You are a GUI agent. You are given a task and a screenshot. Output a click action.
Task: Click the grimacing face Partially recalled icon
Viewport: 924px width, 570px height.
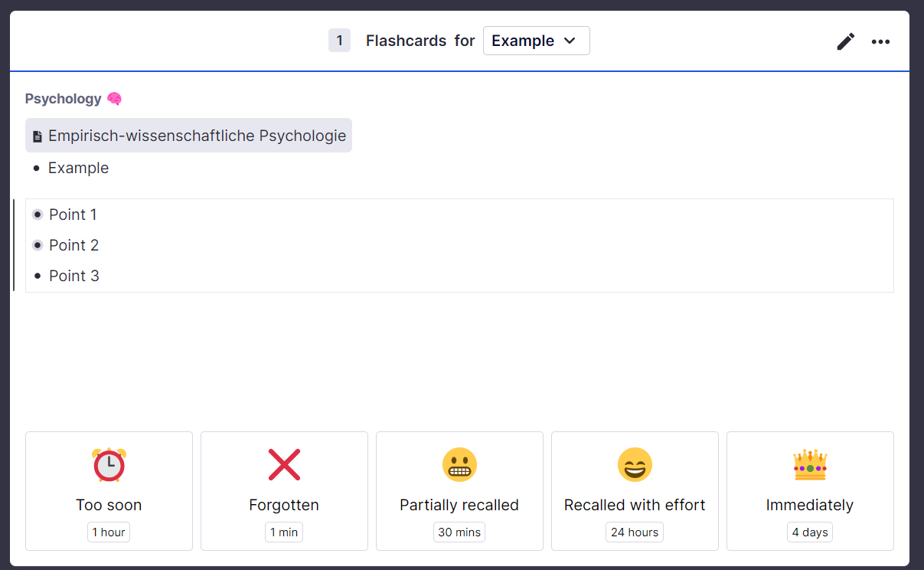(x=459, y=464)
